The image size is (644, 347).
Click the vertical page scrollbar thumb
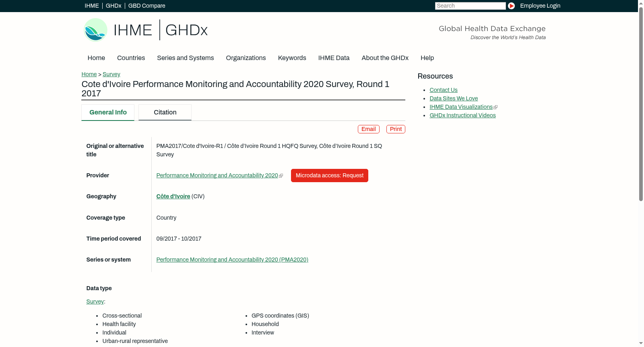[641, 104]
